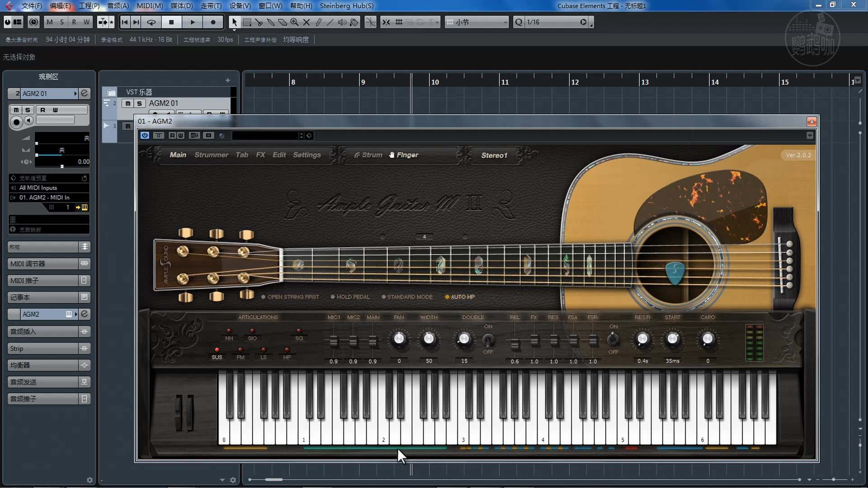868x488 pixels.
Task: Select the Erase tool
Action: click(x=283, y=22)
